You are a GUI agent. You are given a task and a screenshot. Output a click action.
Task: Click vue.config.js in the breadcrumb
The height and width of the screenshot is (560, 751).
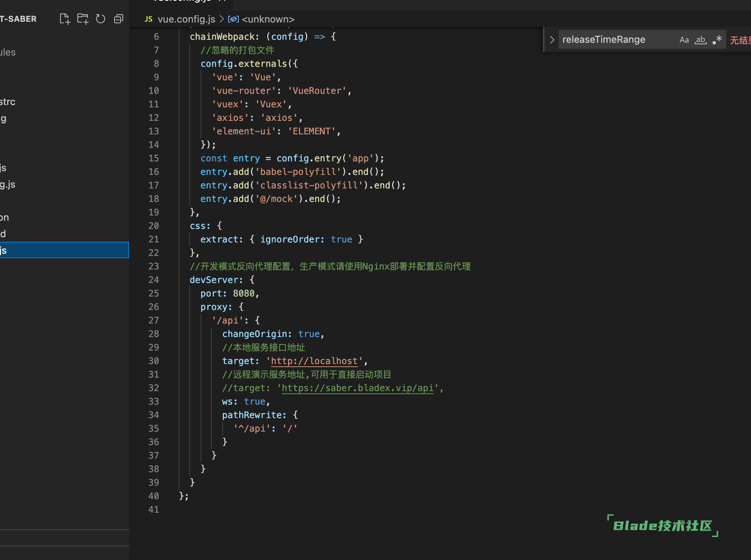(x=186, y=19)
